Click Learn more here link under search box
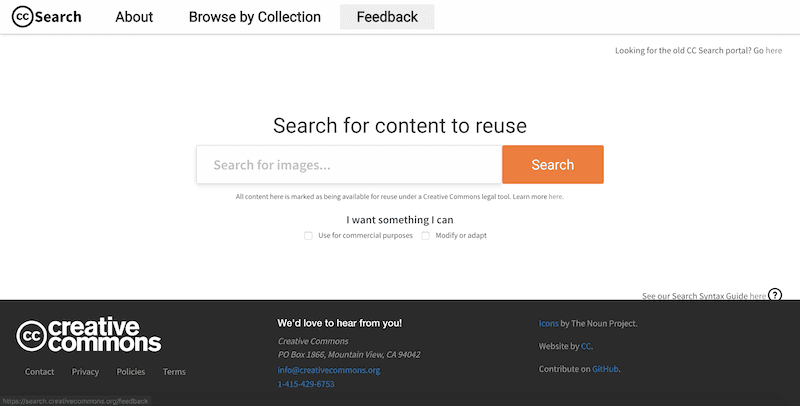 click(x=556, y=197)
